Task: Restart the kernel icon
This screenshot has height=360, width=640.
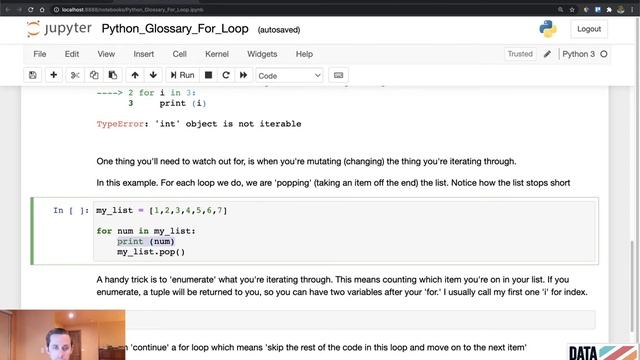Action: point(226,75)
